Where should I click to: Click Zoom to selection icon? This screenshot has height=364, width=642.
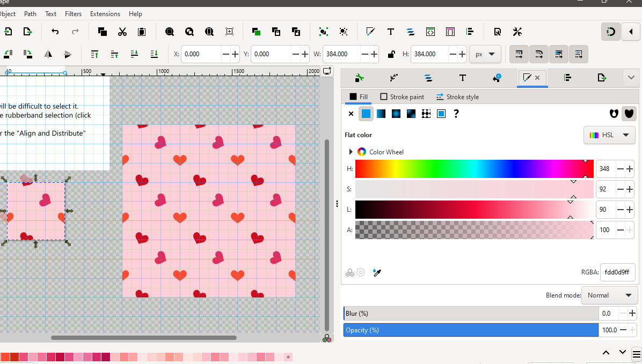(169, 32)
